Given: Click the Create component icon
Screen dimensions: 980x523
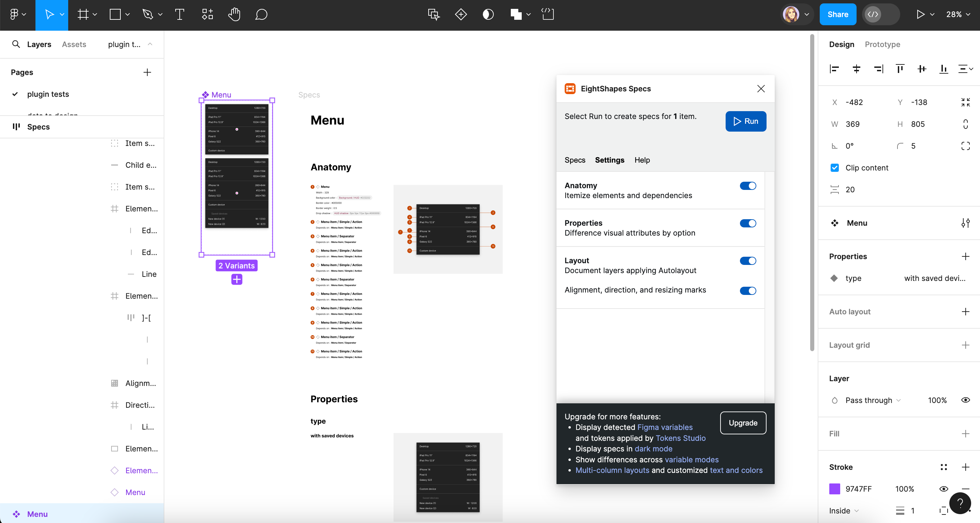Looking at the screenshot, I should coord(461,14).
